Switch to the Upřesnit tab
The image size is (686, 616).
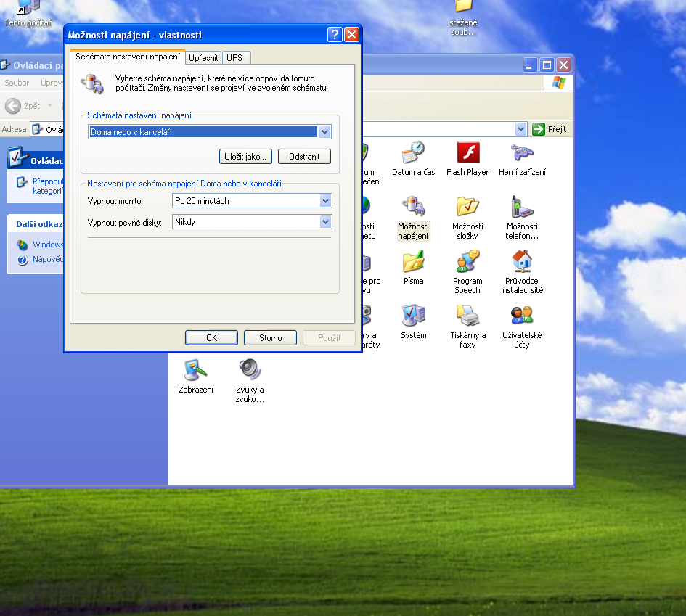coord(203,57)
